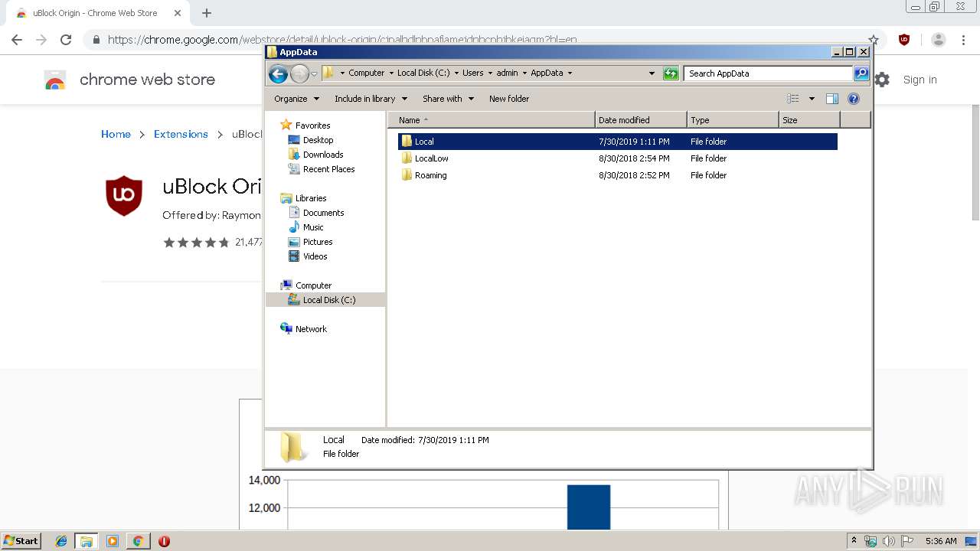Screen dimensions: 980x551
Task: Click Local Disk (C:) in address breadcrumb
Action: (423, 73)
